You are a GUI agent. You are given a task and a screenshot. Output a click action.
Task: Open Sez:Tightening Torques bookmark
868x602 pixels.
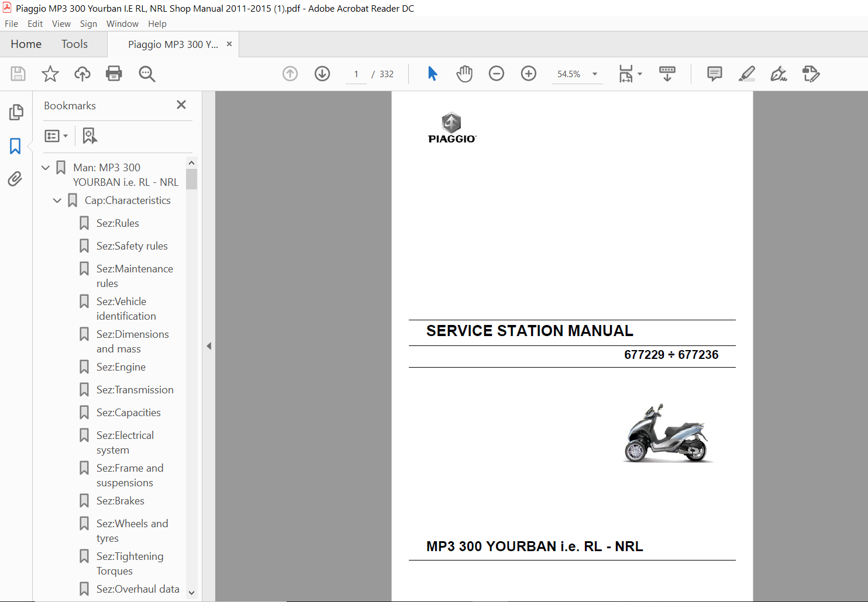(130, 563)
